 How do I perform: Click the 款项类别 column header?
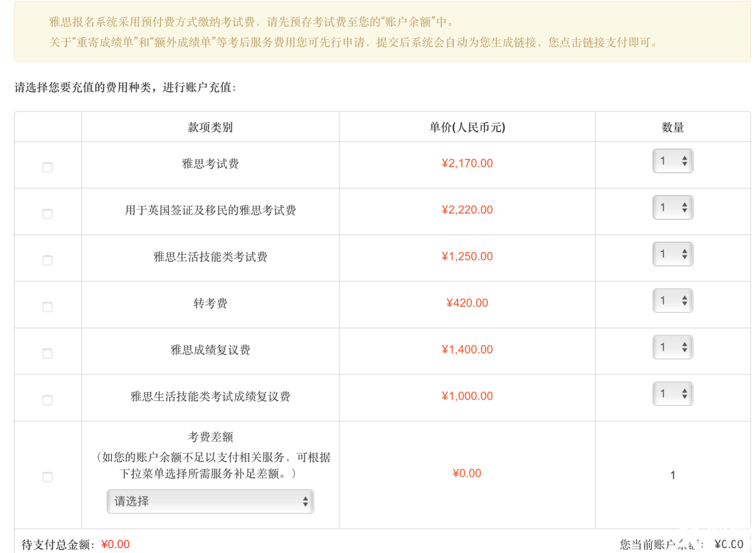pos(210,127)
